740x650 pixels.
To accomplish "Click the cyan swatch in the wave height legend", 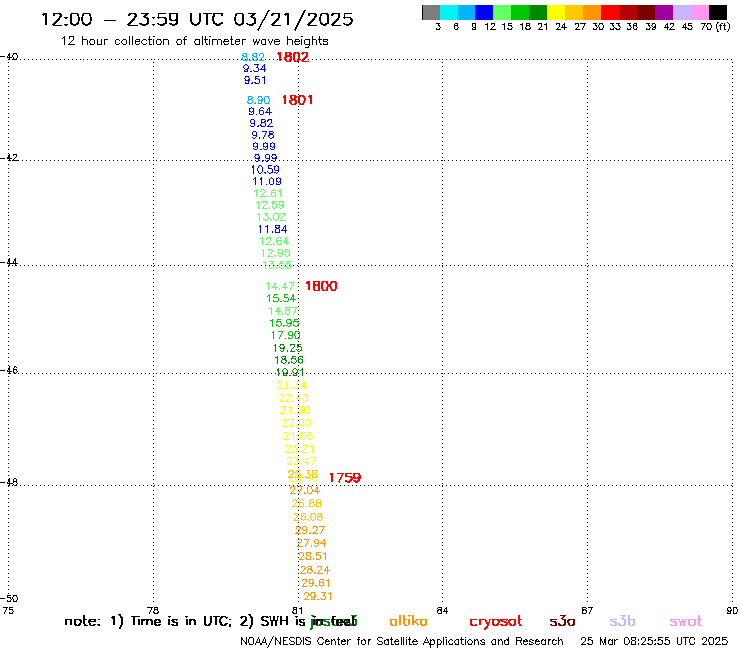I will 449,12.
